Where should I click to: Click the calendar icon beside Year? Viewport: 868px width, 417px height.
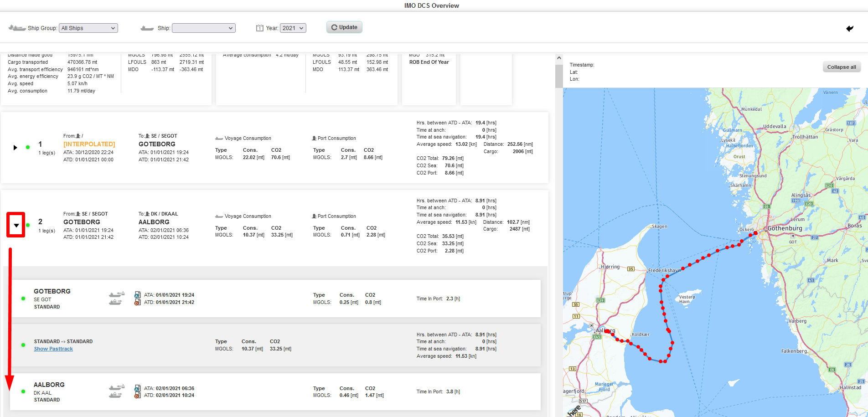[260, 28]
